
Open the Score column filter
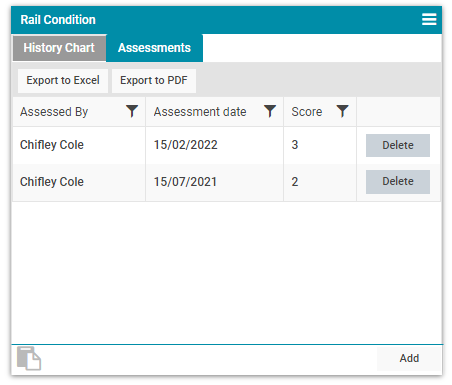tap(342, 111)
